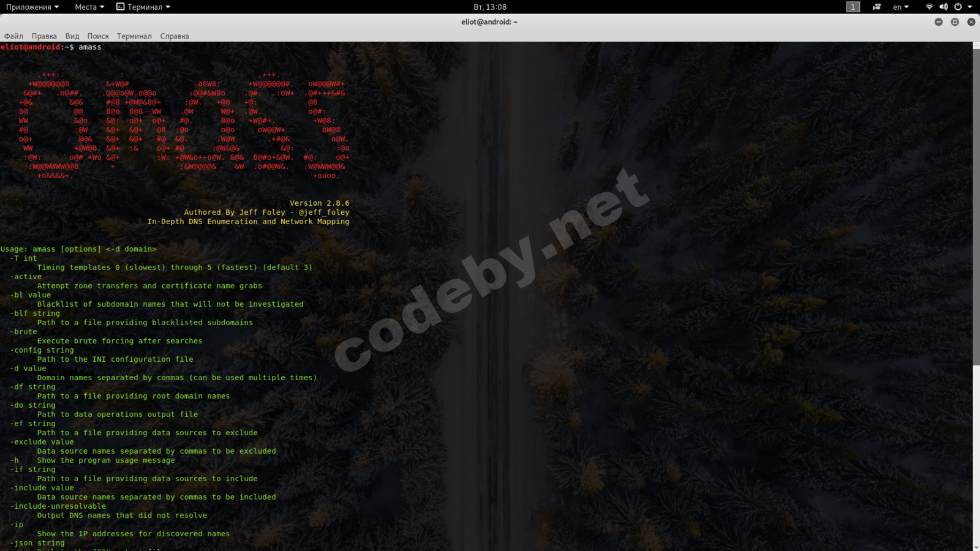Click the Usage: amass [options] line

78,249
